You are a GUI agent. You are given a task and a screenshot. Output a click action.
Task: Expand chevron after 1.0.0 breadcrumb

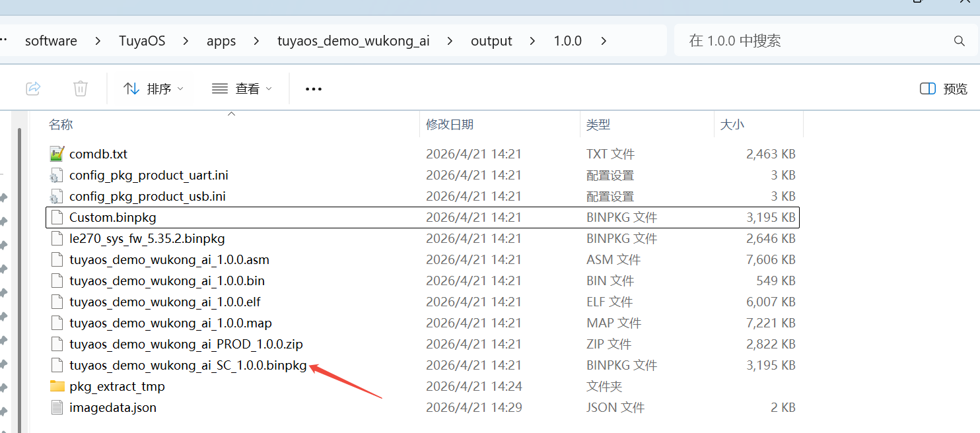click(603, 41)
